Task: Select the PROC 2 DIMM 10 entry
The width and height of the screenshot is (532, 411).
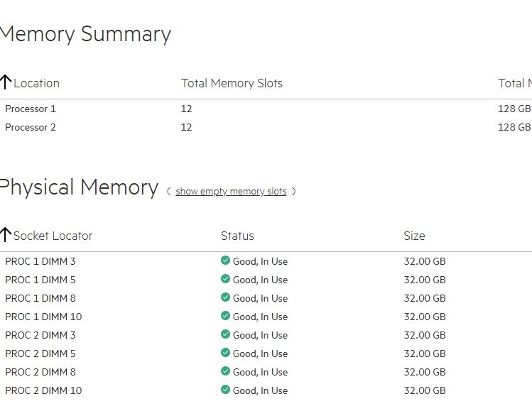Action: click(x=43, y=390)
